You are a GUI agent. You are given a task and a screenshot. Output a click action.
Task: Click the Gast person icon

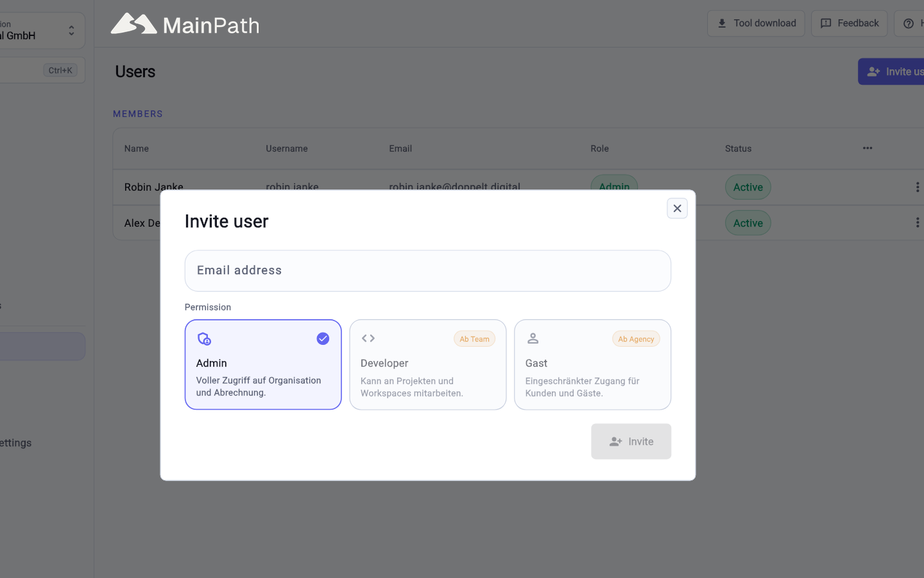click(x=533, y=338)
